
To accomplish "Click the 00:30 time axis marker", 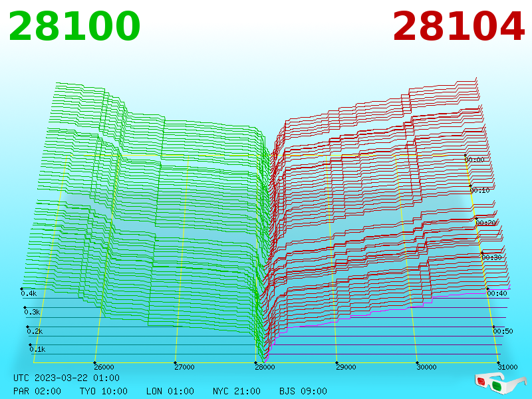I will (x=491, y=257).
